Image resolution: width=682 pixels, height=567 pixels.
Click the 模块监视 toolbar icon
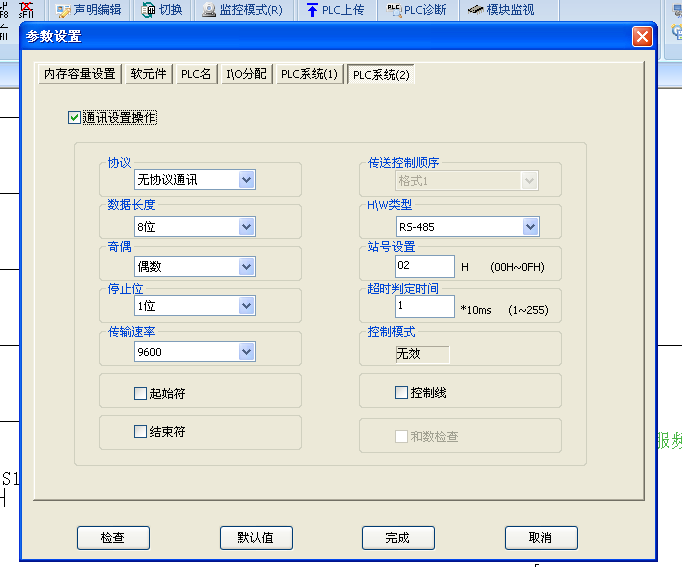(x=474, y=11)
